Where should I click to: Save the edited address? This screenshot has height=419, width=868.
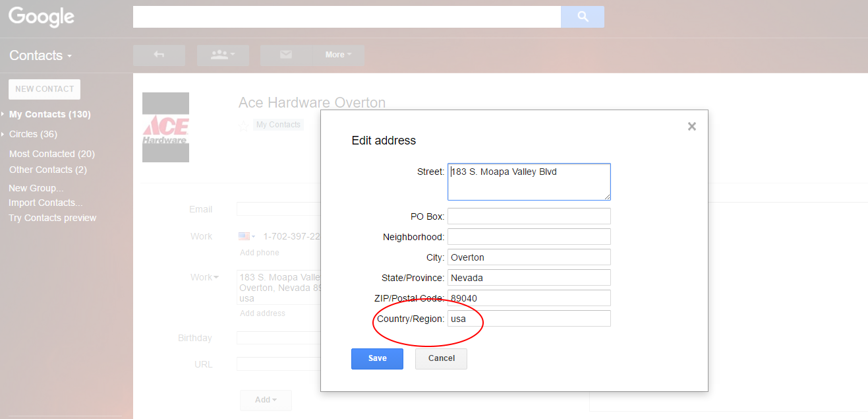377,358
